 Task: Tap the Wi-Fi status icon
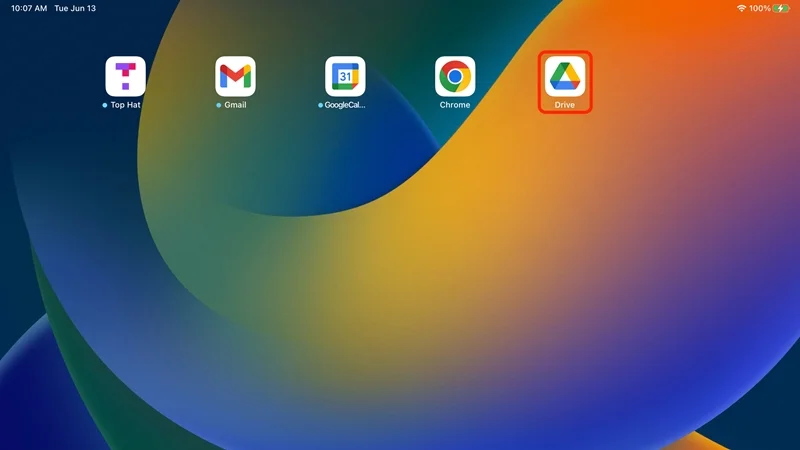pyautogui.click(x=741, y=8)
